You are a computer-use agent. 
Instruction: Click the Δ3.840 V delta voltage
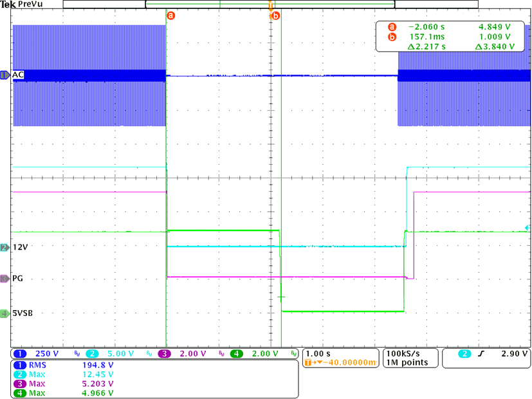click(495, 46)
